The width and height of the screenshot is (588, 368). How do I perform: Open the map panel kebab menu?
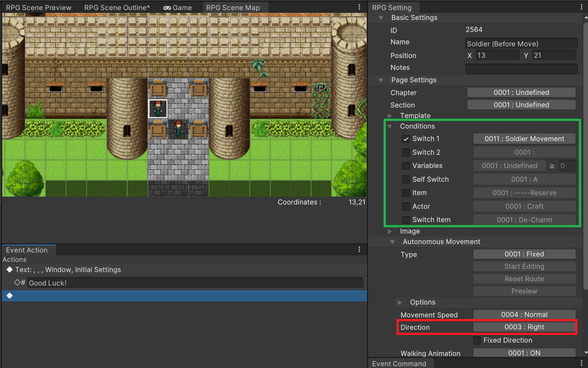tap(359, 7)
